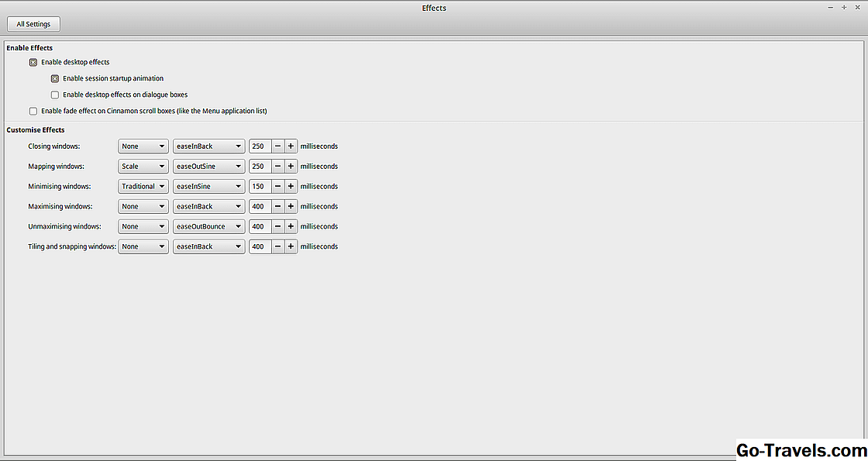
Task: Go back to All Settings
Action: (33, 24)
